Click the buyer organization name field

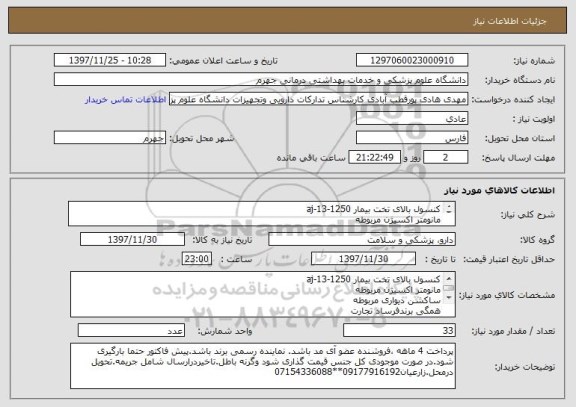pos(261,80)
